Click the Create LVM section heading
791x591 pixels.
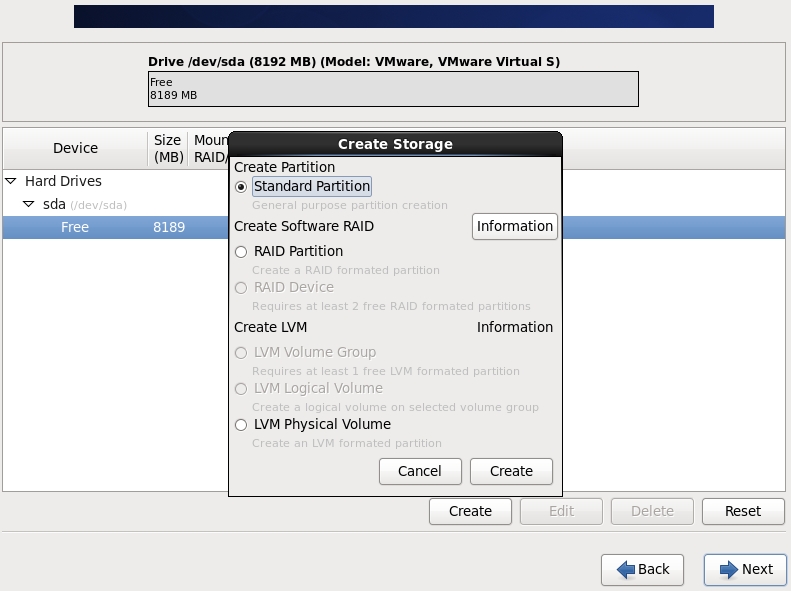pyautogui.click(x=270, y=327)
